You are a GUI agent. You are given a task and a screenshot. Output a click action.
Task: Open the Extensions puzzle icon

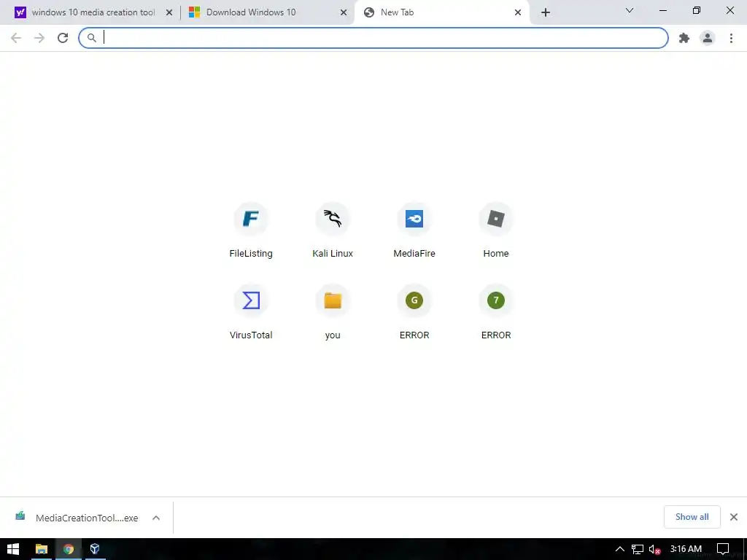tap(684, 38)
